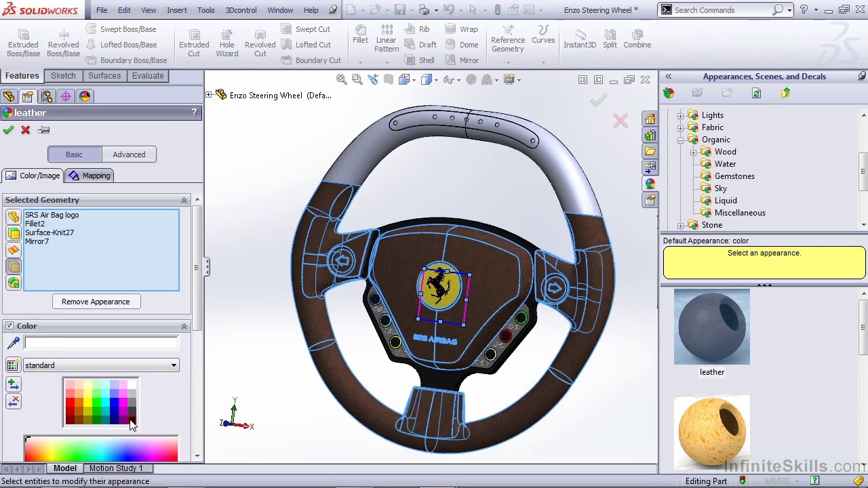Expand the Fabric folder in tree
Screen dimensions: 868x488
click(680, 127)
